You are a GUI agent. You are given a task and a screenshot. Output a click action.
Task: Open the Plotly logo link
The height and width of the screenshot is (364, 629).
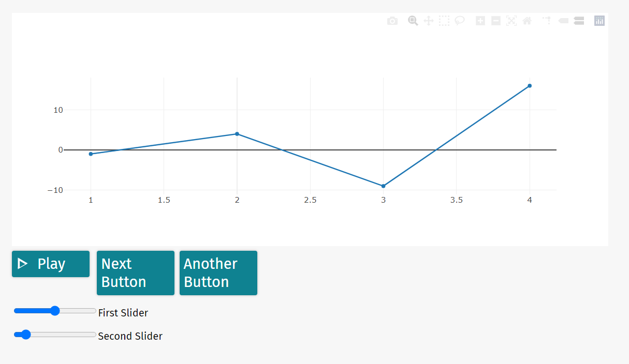point(599,21)
